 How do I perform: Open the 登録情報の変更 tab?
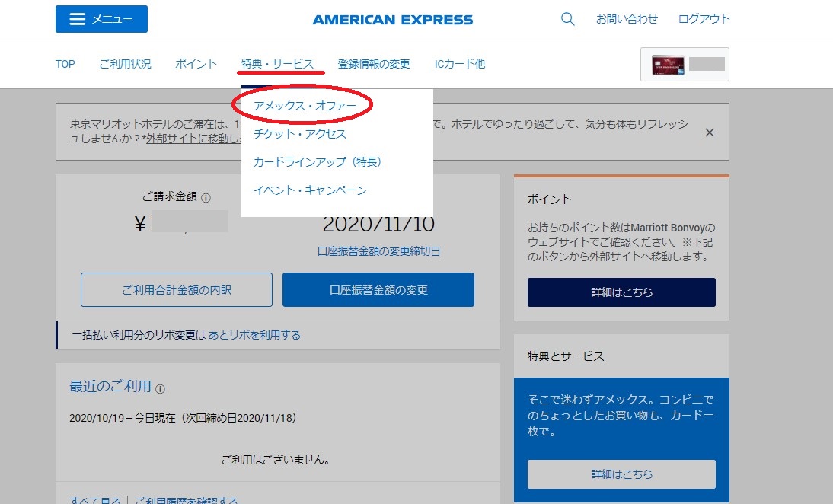click(x=374, y=64)
